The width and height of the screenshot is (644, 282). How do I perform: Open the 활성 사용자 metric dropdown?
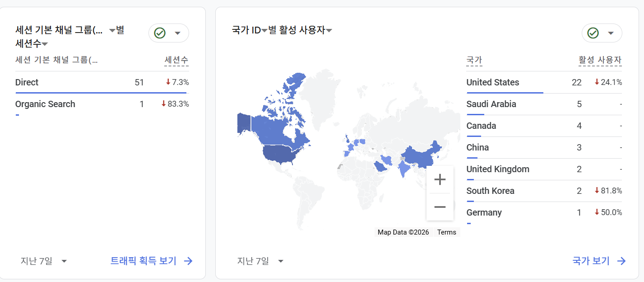point(329,31)
